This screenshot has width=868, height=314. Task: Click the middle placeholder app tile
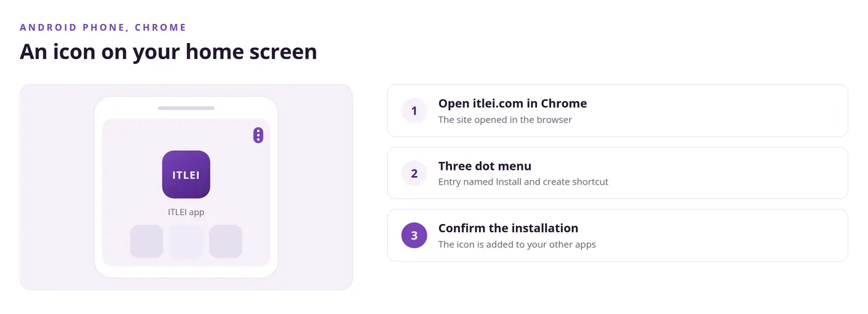coord(186,241)
